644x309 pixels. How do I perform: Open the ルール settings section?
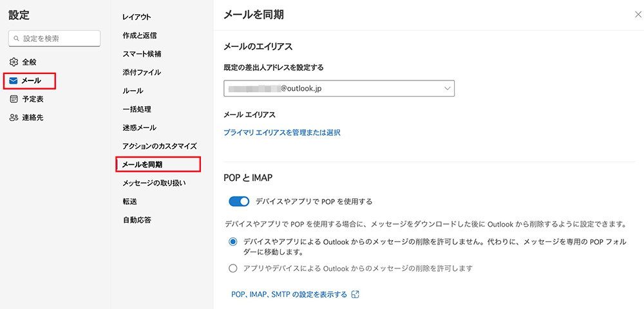pos(133,91)
